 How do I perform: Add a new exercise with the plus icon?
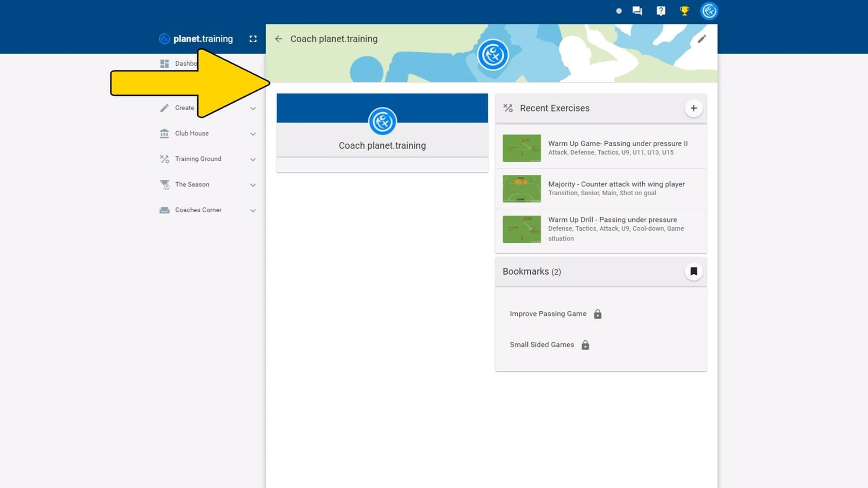point(694,108)
